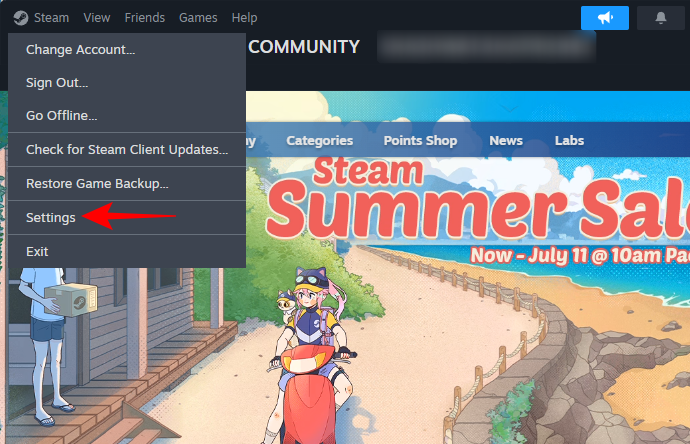Select Exit to quit Steam
690x444 pixels.
point(127,251)
